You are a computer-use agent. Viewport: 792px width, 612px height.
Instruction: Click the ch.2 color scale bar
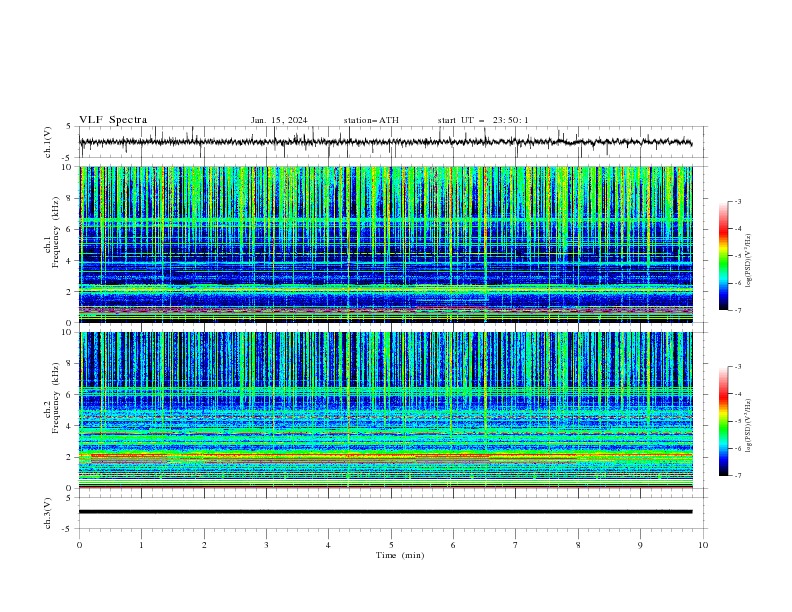click(x=723, y=421)
